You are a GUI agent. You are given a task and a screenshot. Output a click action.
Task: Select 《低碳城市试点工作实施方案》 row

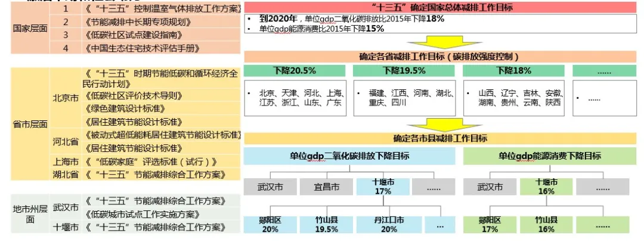pyautogui.click(x=162, y=214)
